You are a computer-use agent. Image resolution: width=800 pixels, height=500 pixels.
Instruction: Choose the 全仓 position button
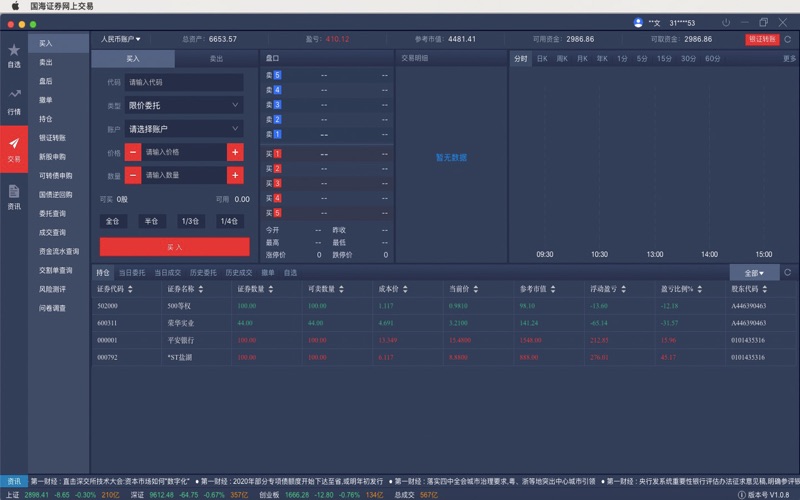tap(113, 221)
